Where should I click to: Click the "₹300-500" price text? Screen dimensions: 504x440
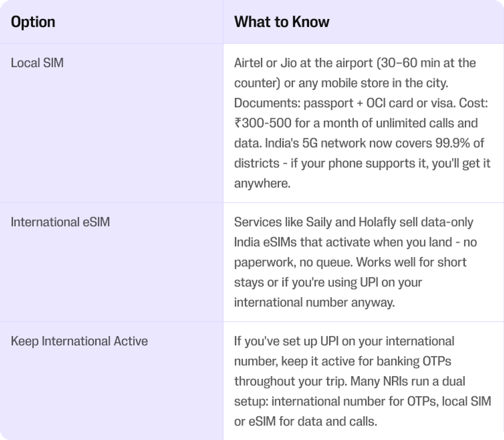click(x=263, y=123)
